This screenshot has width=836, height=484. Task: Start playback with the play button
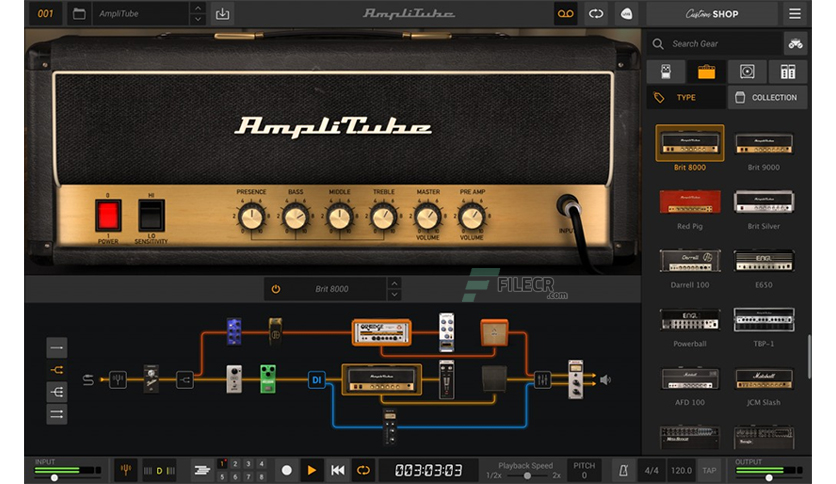(311, 470)
